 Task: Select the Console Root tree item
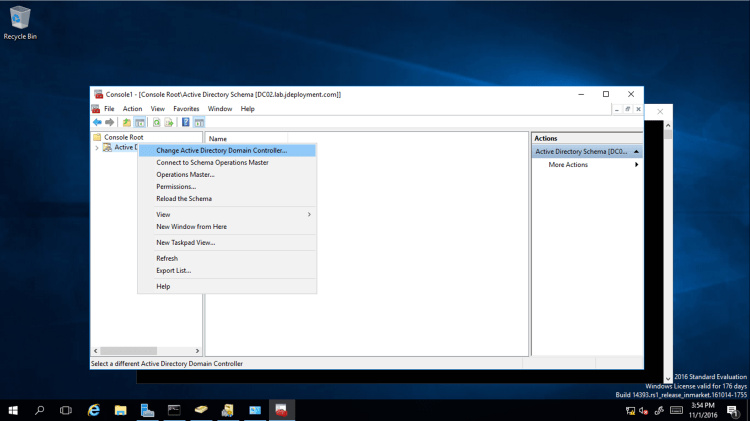click(123, 137)
